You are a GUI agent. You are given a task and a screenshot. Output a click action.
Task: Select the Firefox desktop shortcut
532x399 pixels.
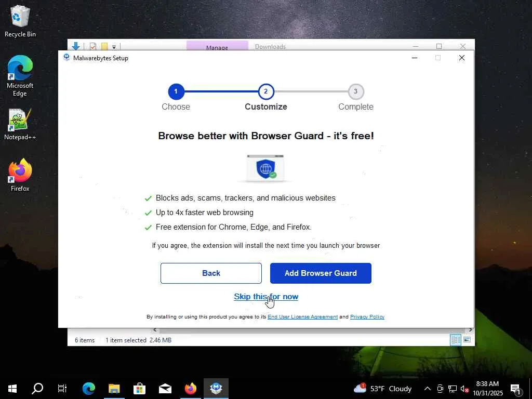[x=20, y=175]
